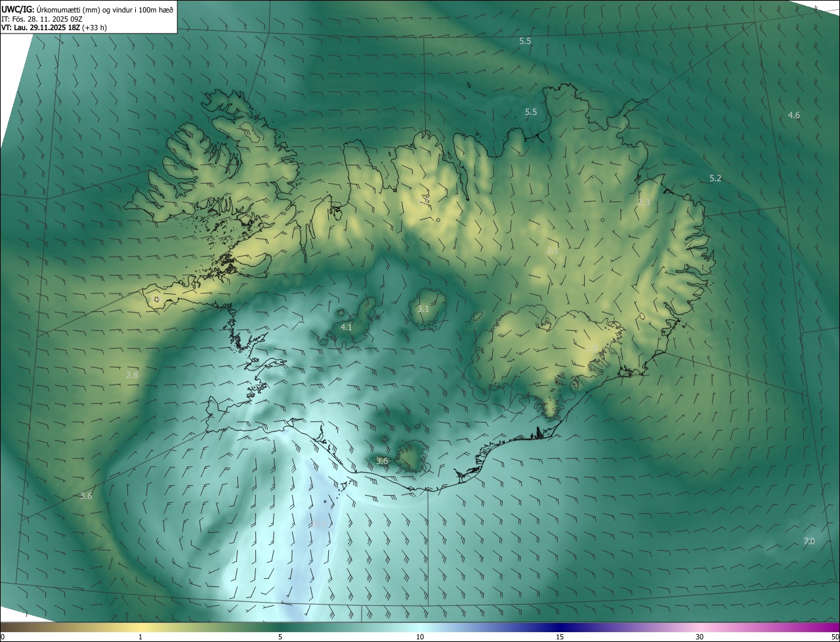Click the 2.1 value label in the highlands
This screenshot has width=840, height=642.
click(553, 250)
